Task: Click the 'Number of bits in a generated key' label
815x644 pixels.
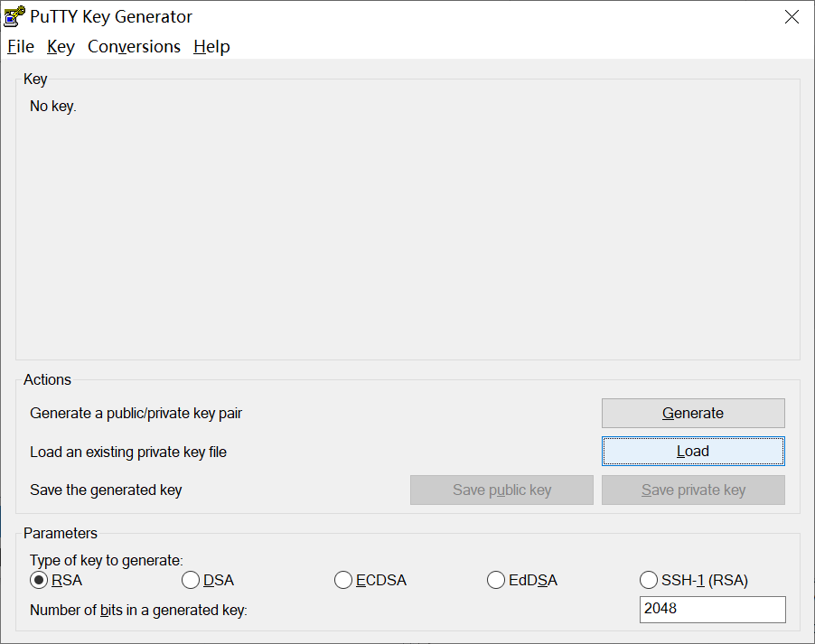Action: (138, 611)
